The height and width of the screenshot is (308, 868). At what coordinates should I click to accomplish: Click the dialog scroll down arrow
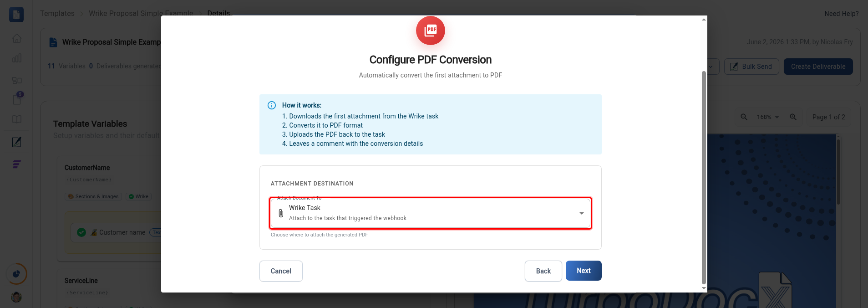pos(704,288)
